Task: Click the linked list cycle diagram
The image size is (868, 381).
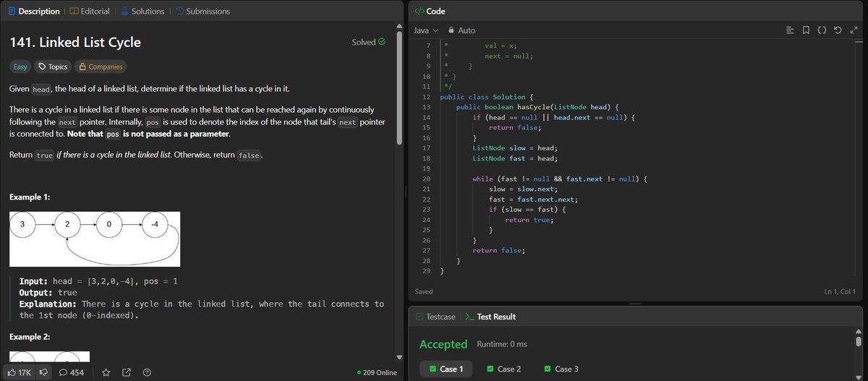Action: 95,240
